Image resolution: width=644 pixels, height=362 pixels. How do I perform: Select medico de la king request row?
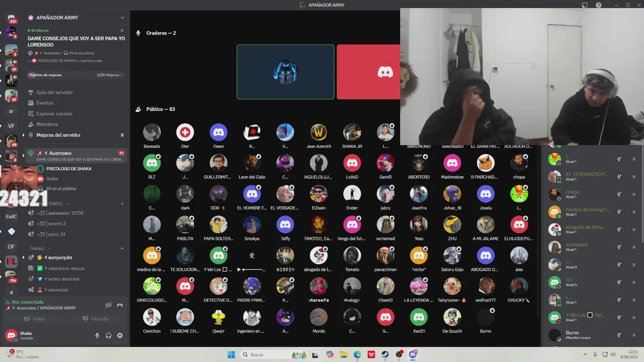[593, 212]
